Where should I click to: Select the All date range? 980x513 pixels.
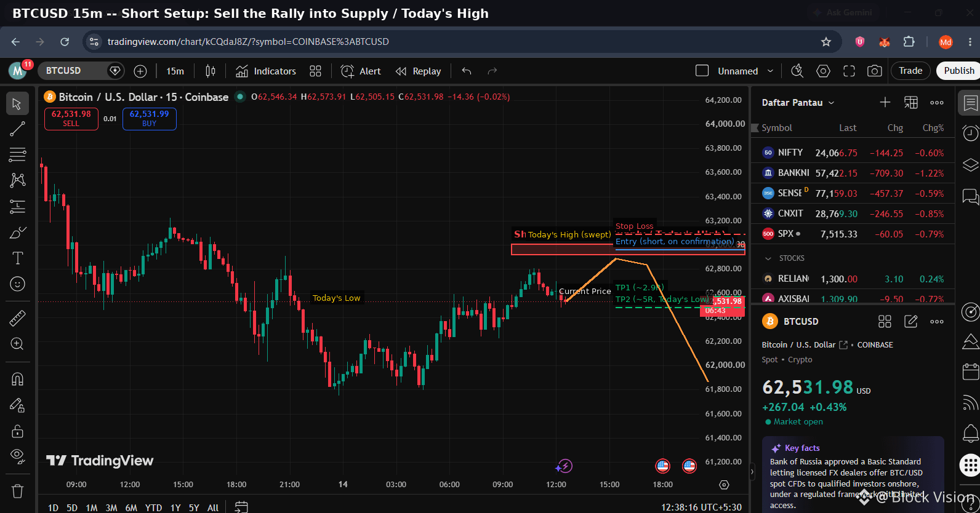(x=213, y=507)
